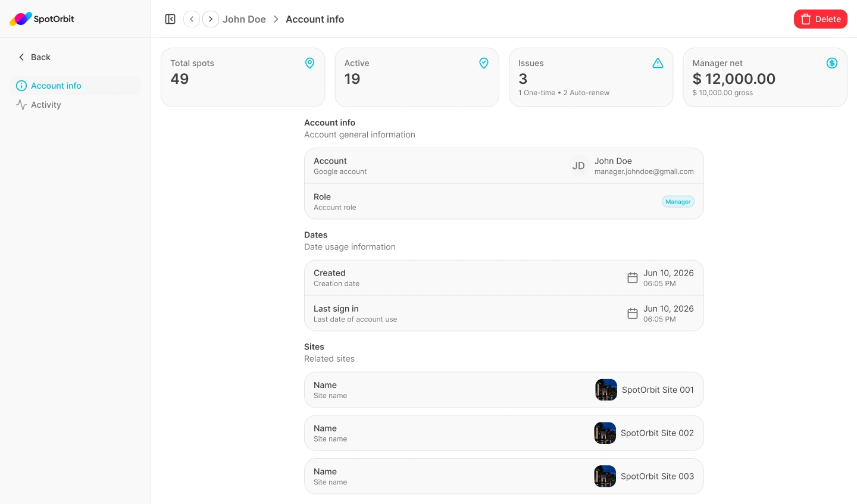Click the Sites section heading
Viewport: 857px width, 504px height.
point(314,347)
